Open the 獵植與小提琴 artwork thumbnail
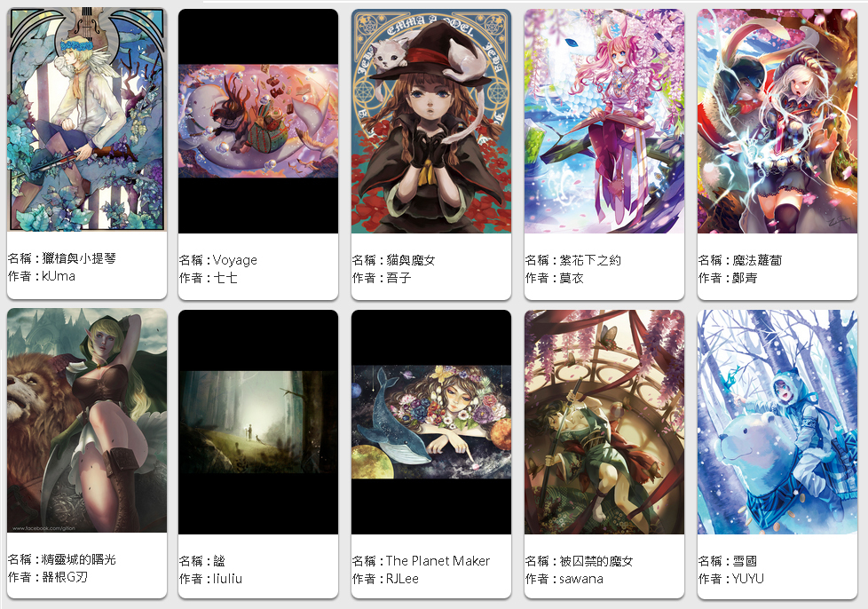 point(87,119)
